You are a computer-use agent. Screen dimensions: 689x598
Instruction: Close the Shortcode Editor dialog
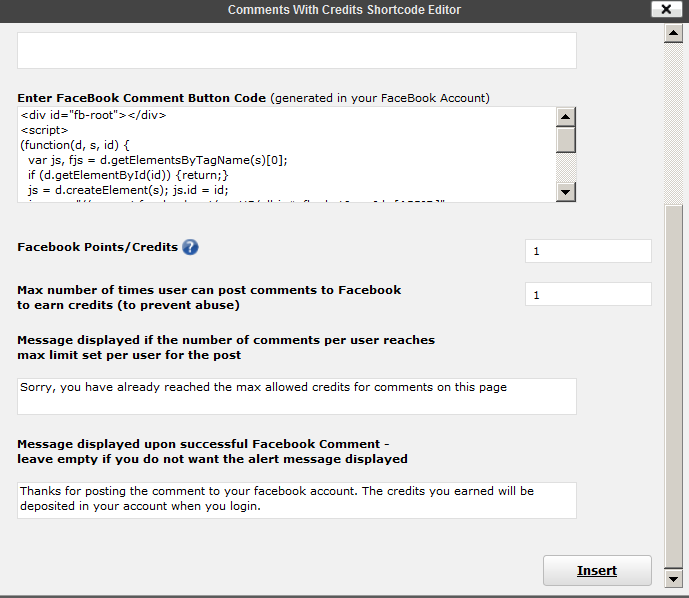[x=665, y=10]
